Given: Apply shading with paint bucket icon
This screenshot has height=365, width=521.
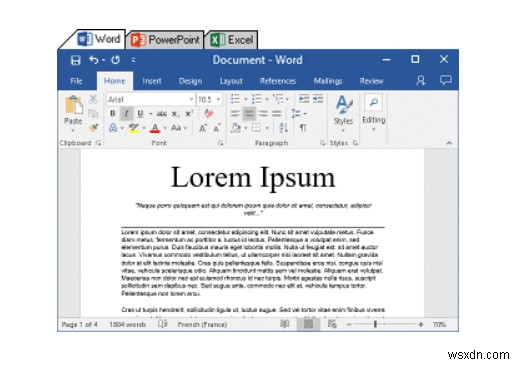Looking at the screenshot, I should click(236, 128).
